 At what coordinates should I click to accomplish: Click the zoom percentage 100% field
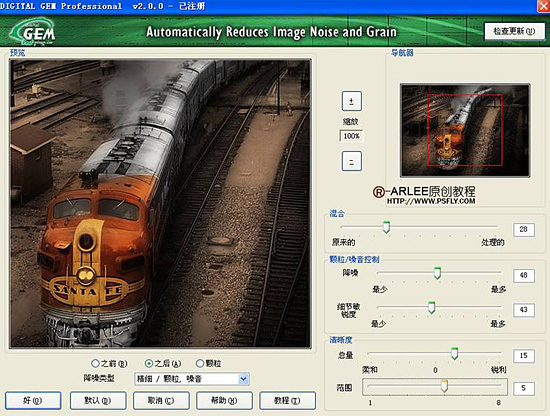click(351, 136)
